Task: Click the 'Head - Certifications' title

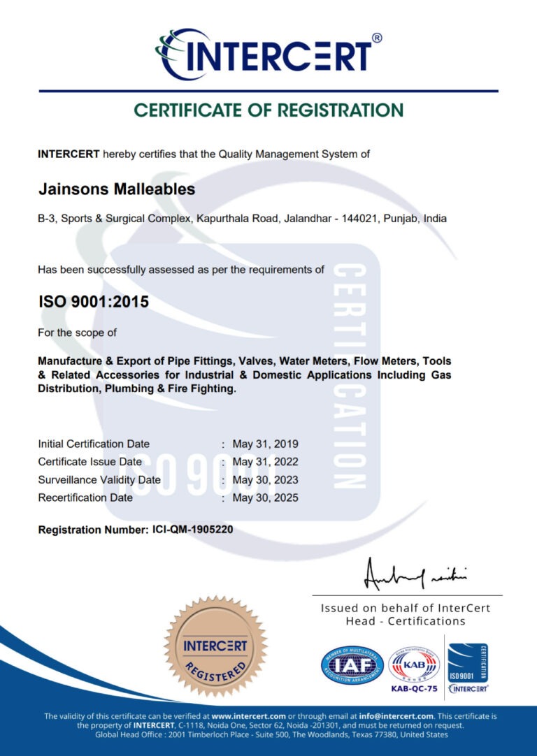Action: point(406,621)
